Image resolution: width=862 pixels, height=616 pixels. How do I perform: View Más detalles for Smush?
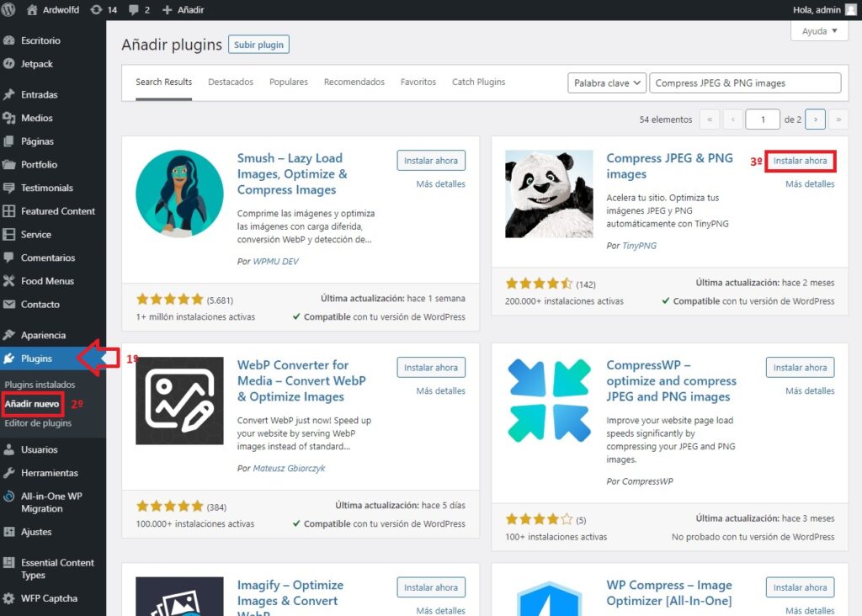tap(440, 184)
